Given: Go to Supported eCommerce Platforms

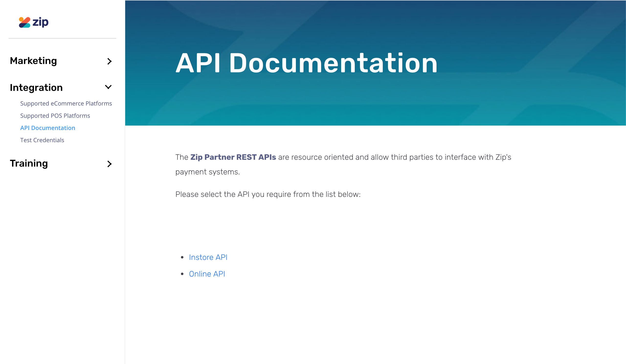Looking at the screenshot, I should point(66,104).
